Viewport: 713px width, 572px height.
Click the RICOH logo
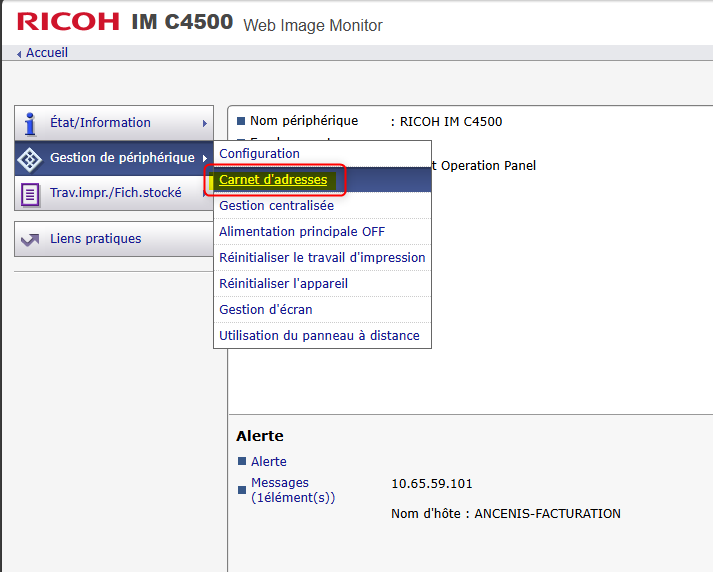68,21
